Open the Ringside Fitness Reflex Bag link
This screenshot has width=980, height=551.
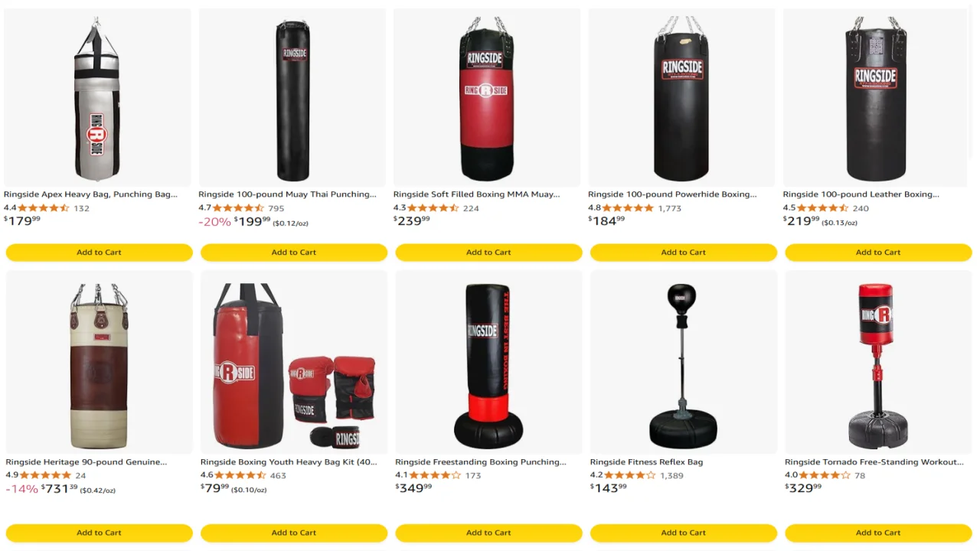point(646,462)
